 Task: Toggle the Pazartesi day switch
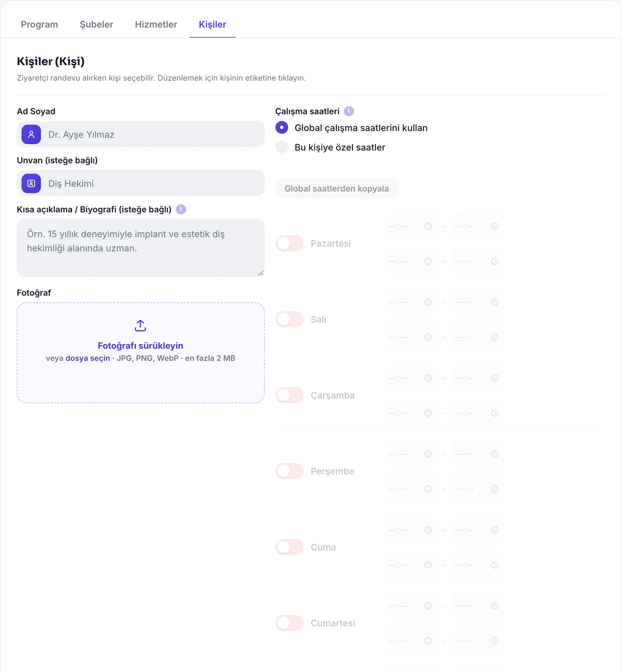(290, 243)
